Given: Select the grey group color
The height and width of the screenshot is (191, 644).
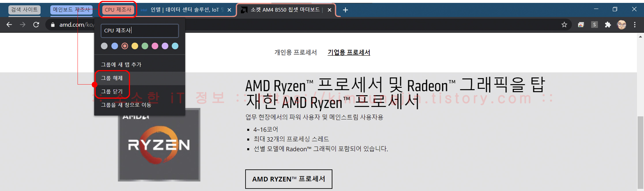Looking at the screenshot, I should point(104,46).
